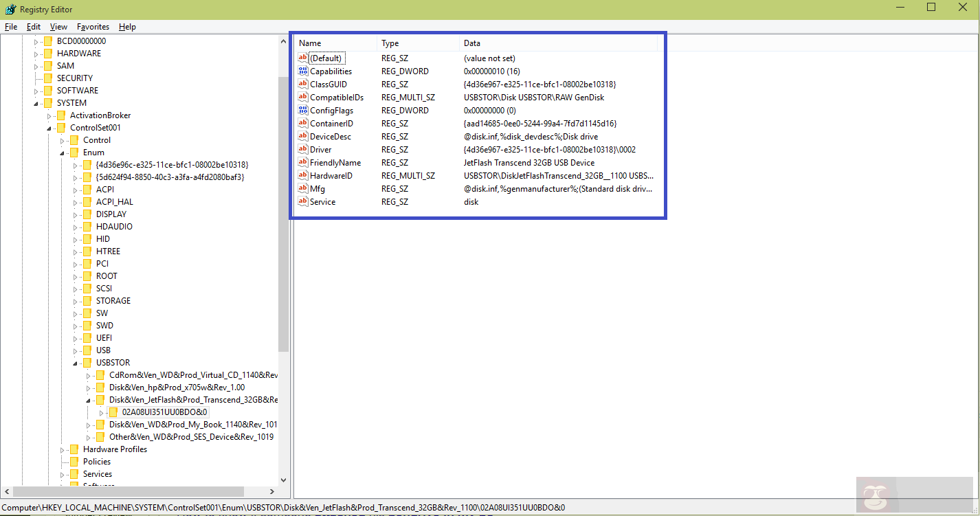Image resolution: width=980 pixels, height=516 pixels.
Task: Click the ConfigFlags binary value icon
Action: tap(303, 111)
